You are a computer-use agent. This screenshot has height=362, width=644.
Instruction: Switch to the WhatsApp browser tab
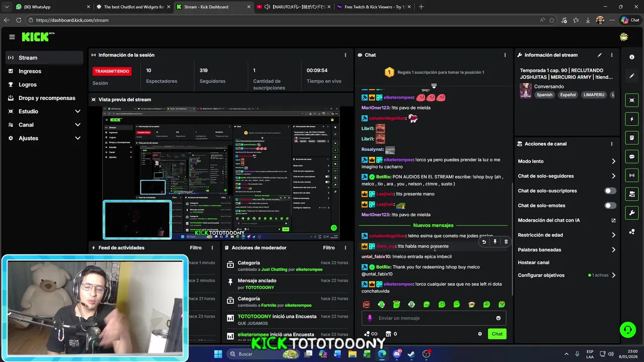pyautogui.click(x=52, y=7)
